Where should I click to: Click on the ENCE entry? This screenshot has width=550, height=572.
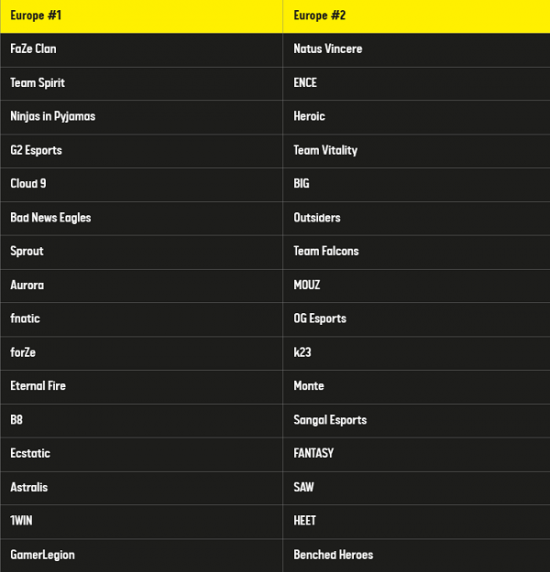[x=305, y=83]
